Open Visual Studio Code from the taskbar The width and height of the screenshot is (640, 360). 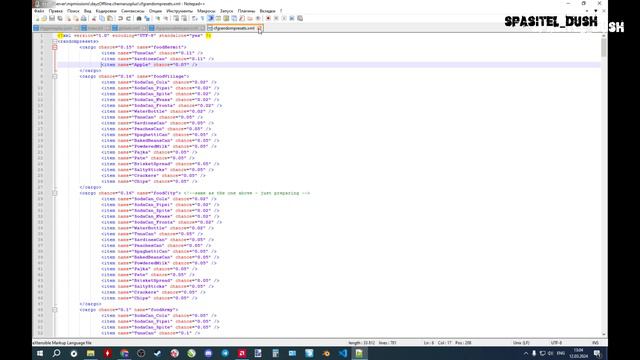point(342,353)
